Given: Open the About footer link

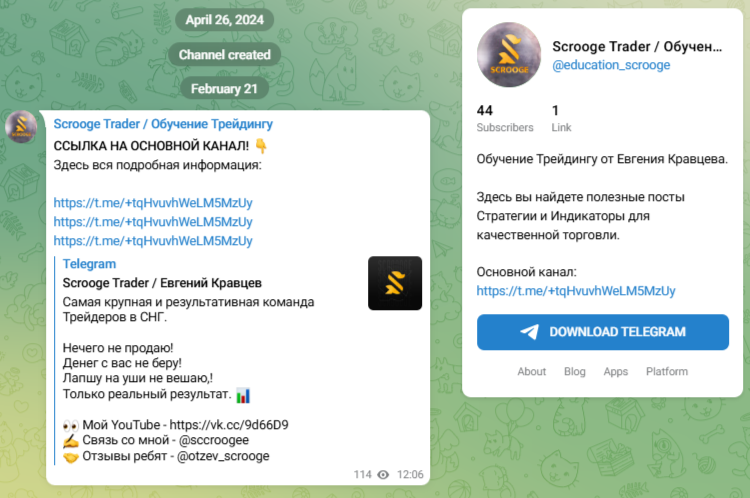Looking at the screenshot, I should 531,372.
